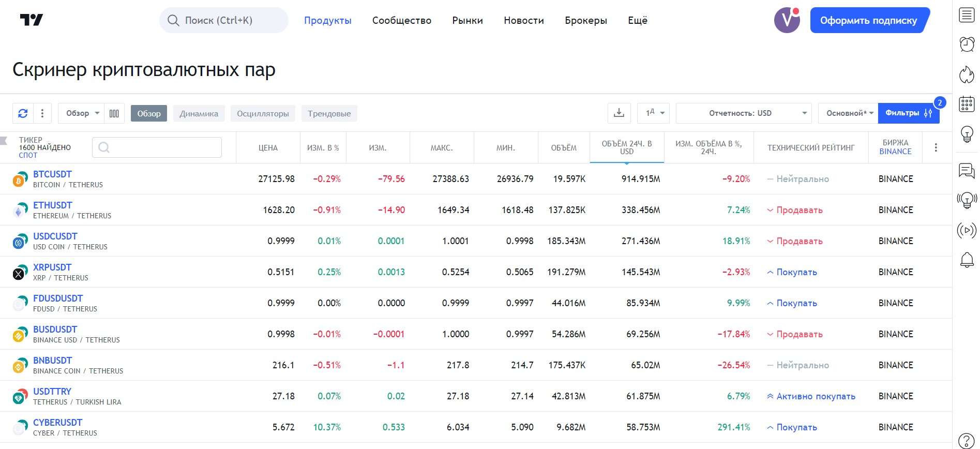Export screener data with download icon
Screen dimensions: 980x449
point(619,113)
